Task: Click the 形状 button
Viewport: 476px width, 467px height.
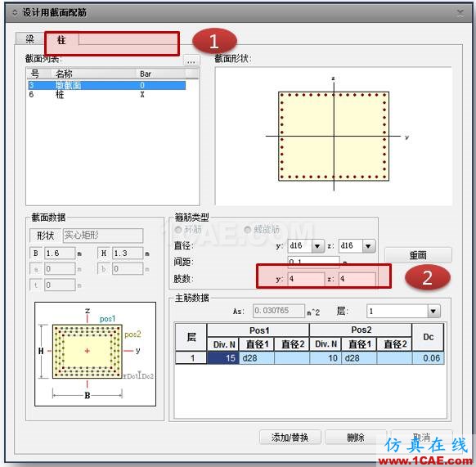Action: tap(45, 236)
